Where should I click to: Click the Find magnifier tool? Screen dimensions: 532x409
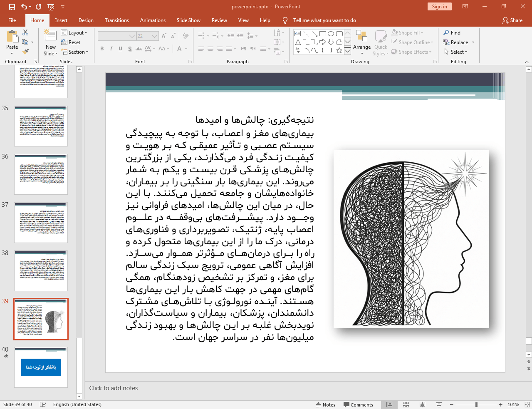(x=452, y=33)
